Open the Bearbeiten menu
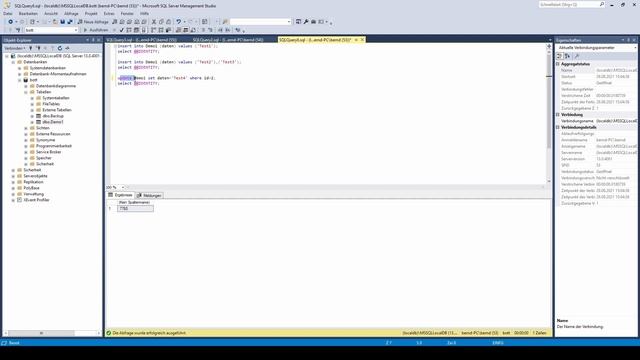The image size is (640, 360). (28, 13)
